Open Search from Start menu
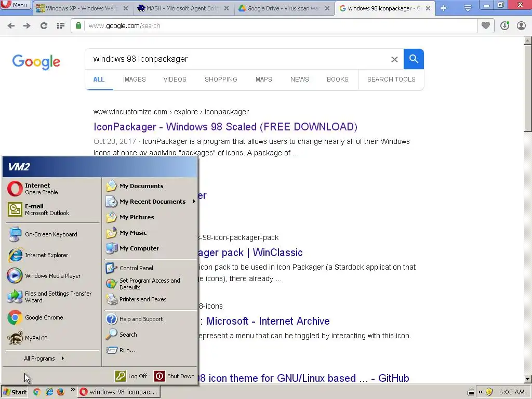 (150, 335)
